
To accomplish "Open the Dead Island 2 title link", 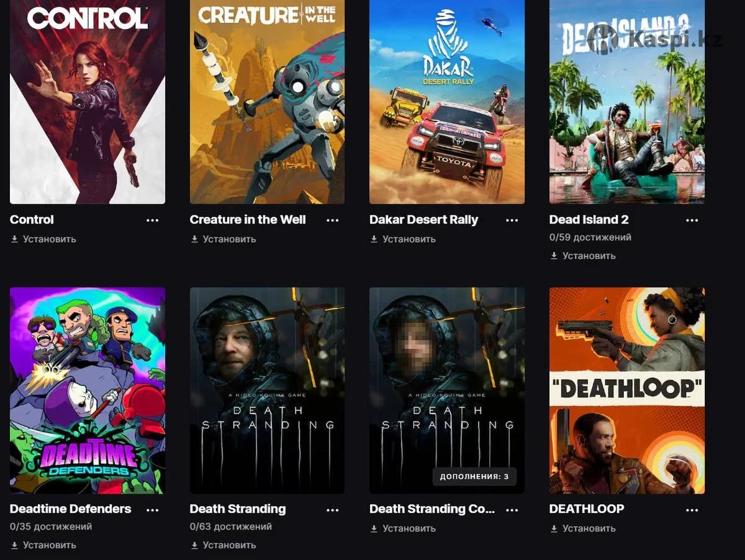I will coord(589,220).
